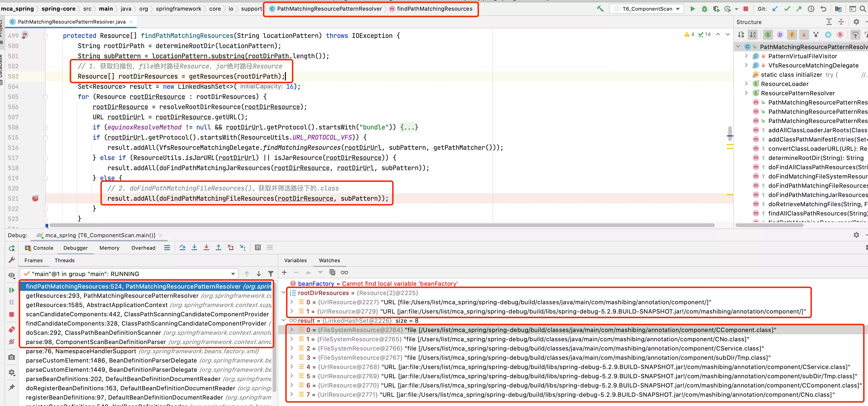Commit changes with Git checkmark icon
Viewport: 868px width, 406px height.
click(787, 9)
